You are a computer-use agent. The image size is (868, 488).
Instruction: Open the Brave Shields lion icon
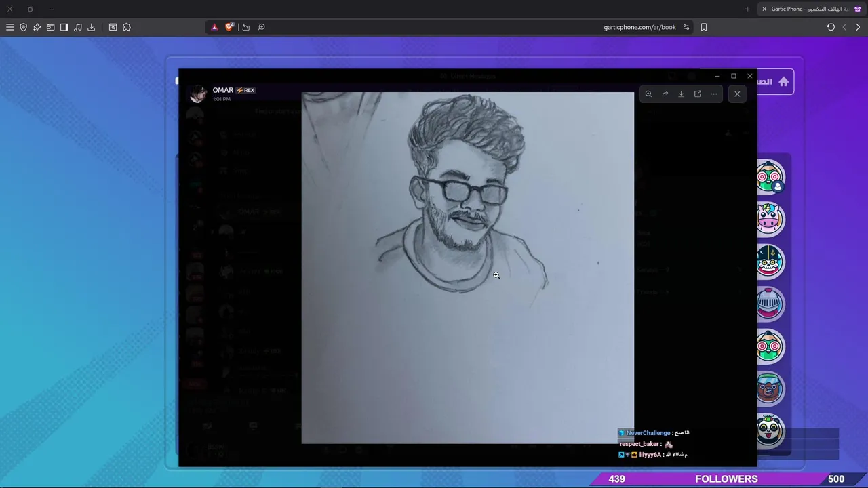tap(229, 27)
